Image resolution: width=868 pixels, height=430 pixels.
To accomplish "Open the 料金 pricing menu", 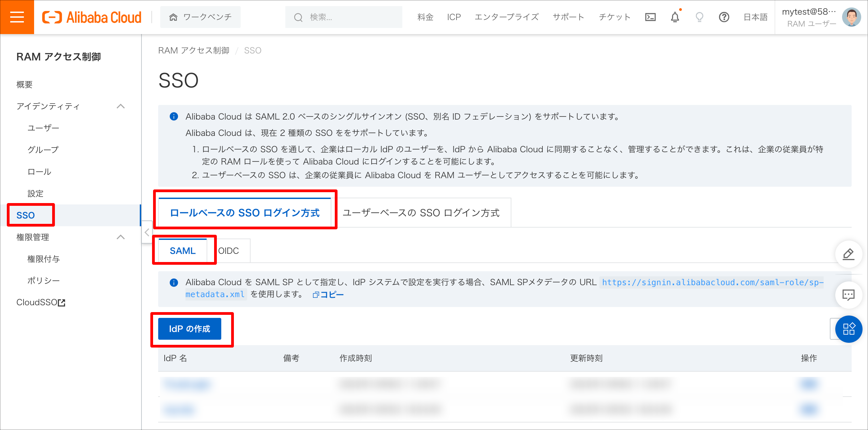I will tap(425, 17).
